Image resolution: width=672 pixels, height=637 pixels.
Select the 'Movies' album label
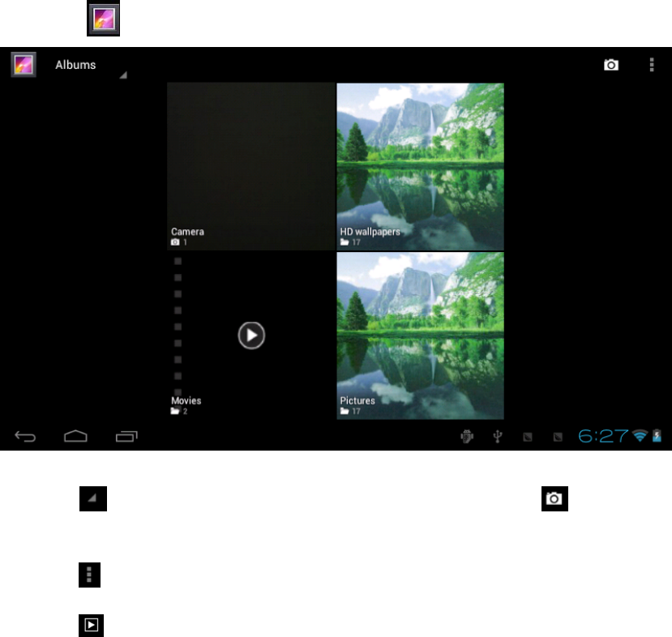coord(186,401)
